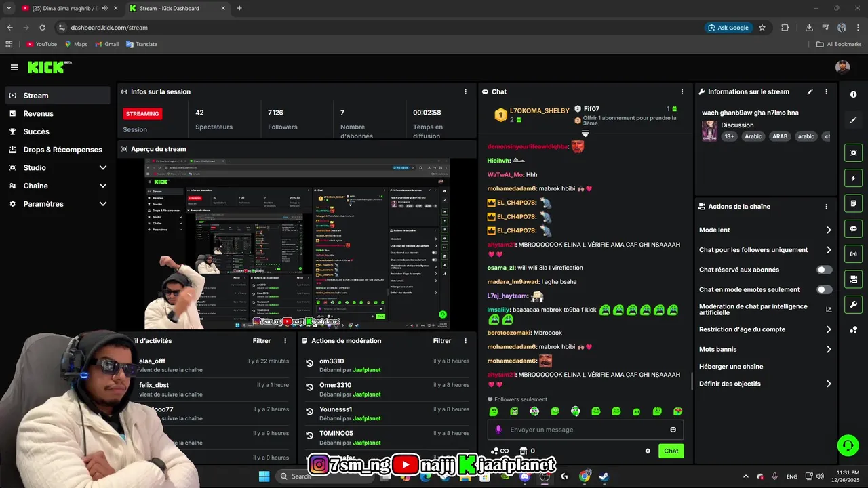
Task: Toggle the broadcast signal panel icon
Action: click(853, 254)
